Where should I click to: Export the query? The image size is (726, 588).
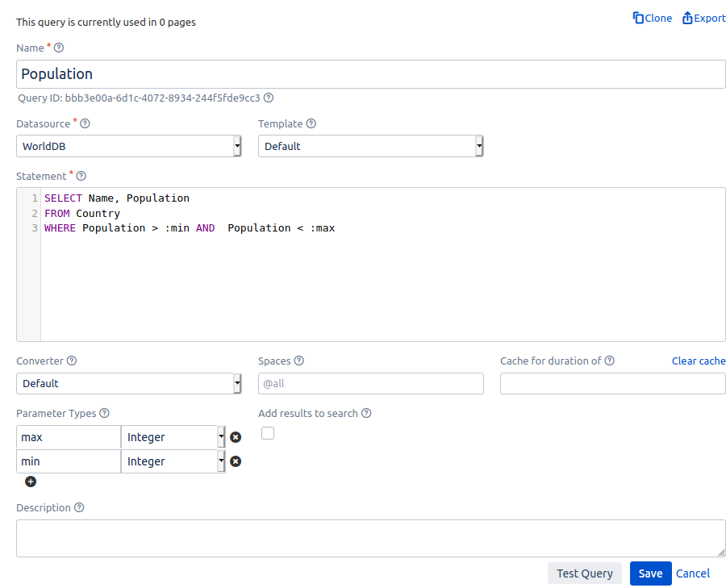point(704,18)
